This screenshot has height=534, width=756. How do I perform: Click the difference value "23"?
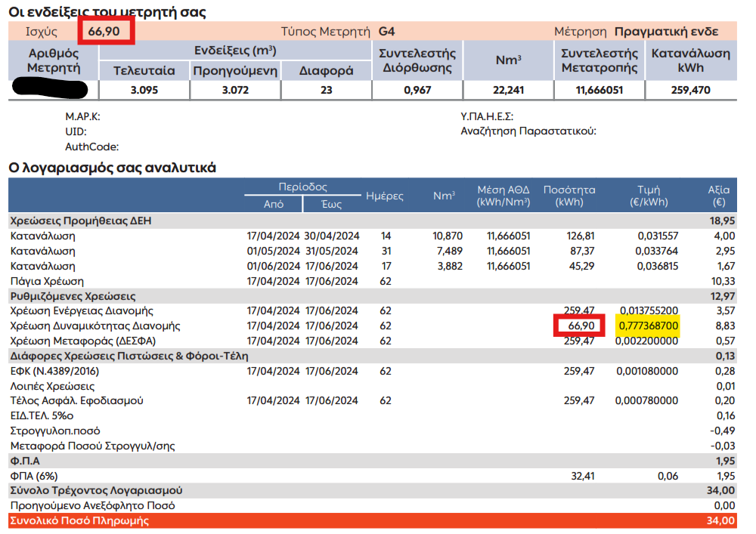tap(327, 90)
